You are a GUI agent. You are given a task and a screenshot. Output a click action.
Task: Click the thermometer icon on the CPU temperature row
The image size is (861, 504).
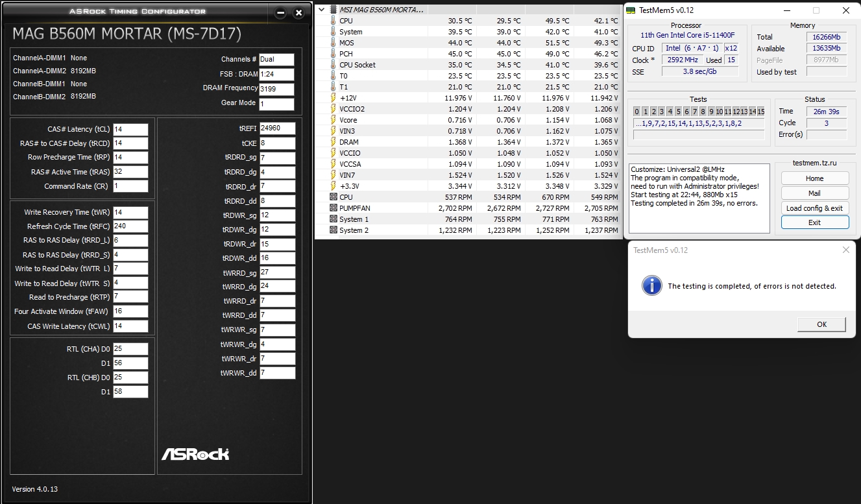tap(333, 21)
